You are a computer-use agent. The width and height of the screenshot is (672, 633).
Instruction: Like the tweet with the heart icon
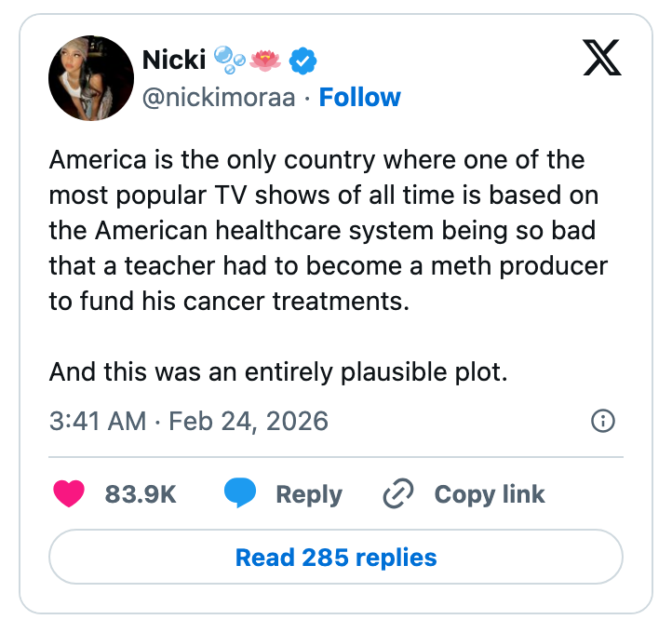click(x=69, y=494)
